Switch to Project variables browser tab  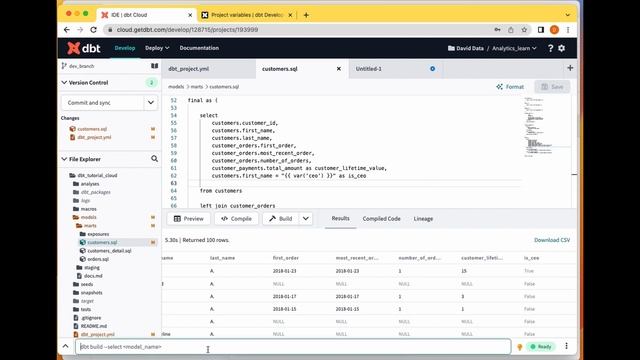click(x=247, y=15)
